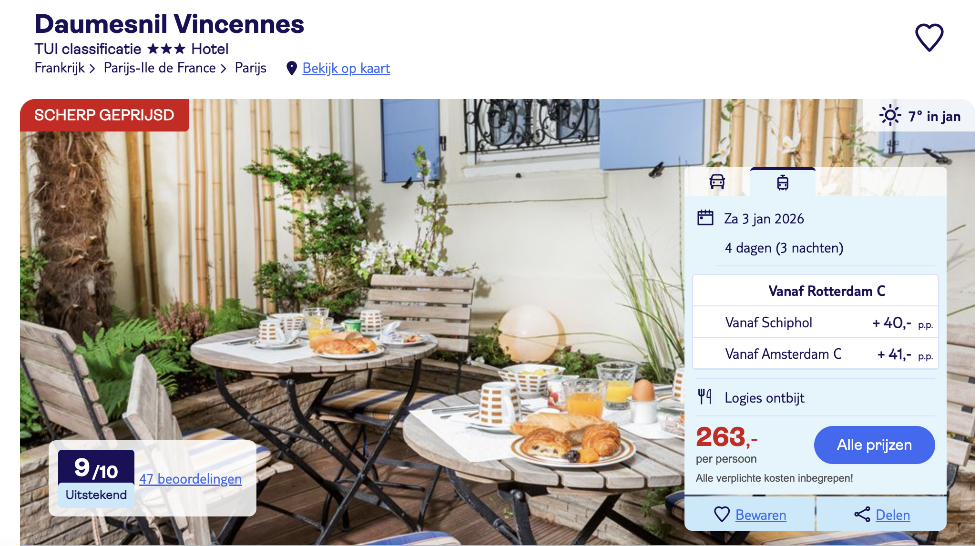Click the Bewaren heart icon
Viewport: 980px width, 546px height.
[x=722, y=514]
